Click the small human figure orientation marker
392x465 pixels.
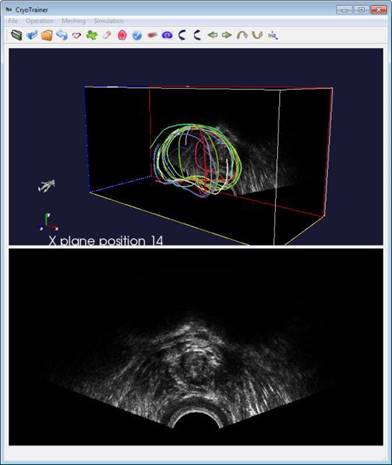(x=47, y=186)
